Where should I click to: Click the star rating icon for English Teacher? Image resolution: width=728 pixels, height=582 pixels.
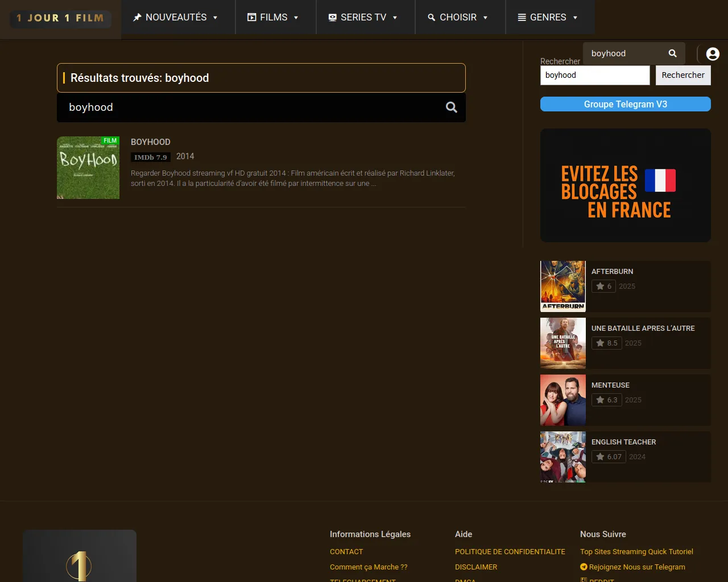[x=600, y=457]
